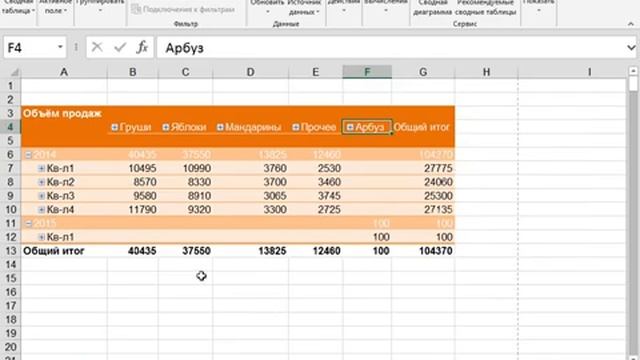
Task: Confirm entry with the checkmark icon
Action: 120,47
